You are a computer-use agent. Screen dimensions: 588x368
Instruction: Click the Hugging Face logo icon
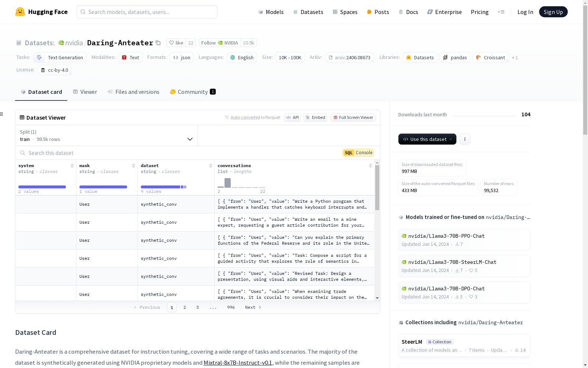[x=20, y=12]
